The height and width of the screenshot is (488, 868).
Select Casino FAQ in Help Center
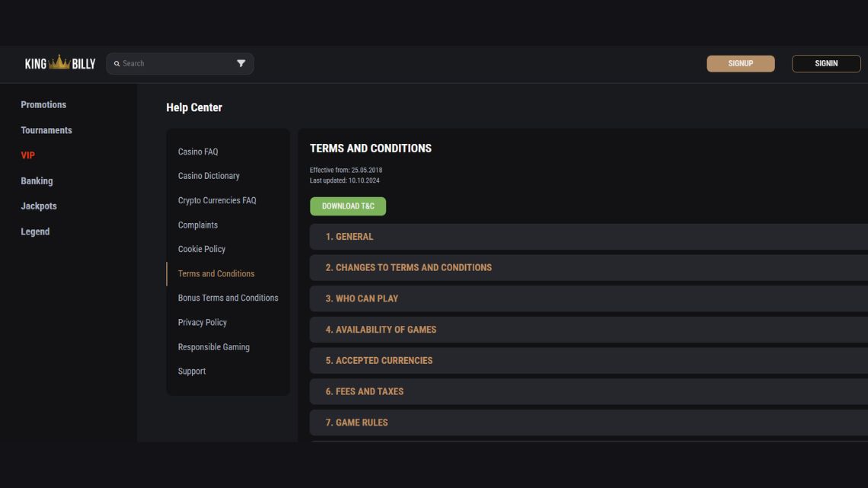click(x=198, y=152)
